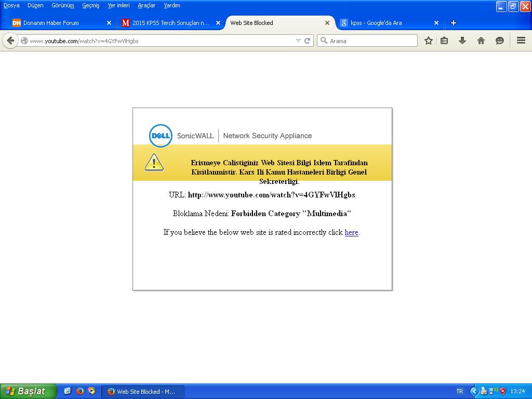Click Web Site Blocked taskbar button
Image resolution: width=532 pixels, height=399 pixels.
143,392
